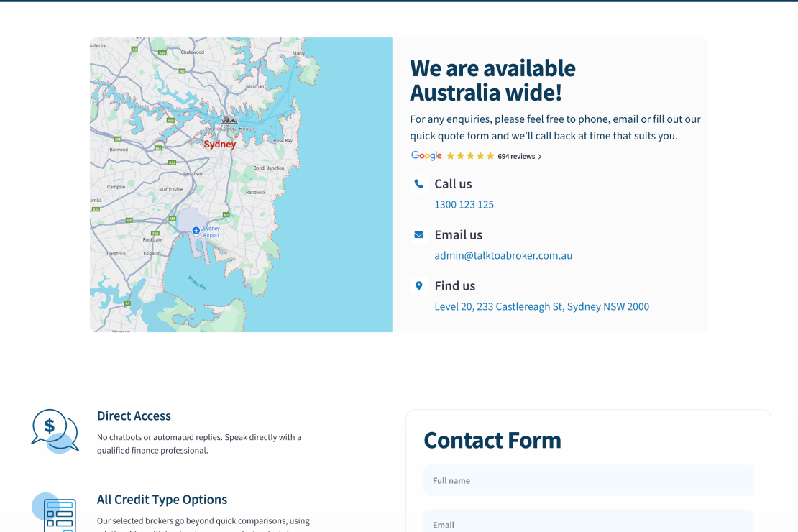Click the Direct Access heading
This screenshot has height=532, width=798.
click(x=134, y=416)
